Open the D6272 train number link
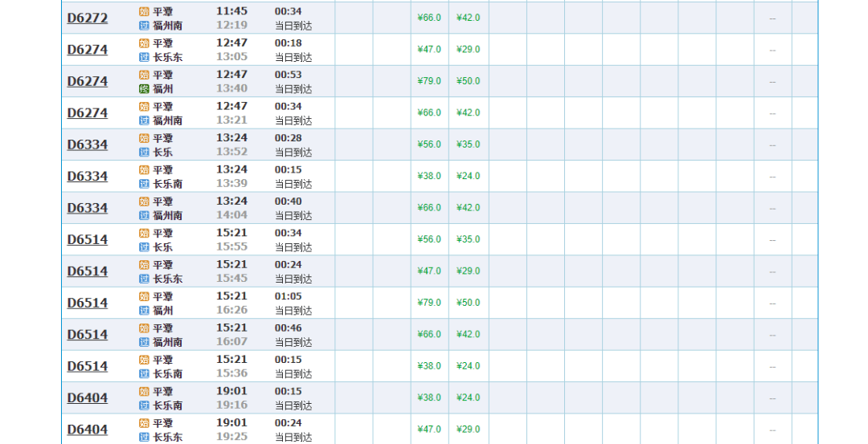 [x=87, y=18]
